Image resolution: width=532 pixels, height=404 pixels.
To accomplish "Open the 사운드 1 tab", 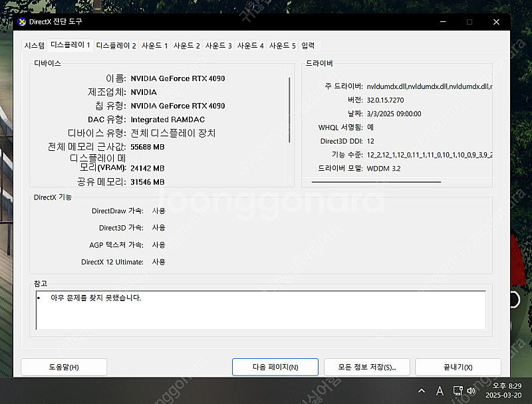I will [x=154, y=46].
